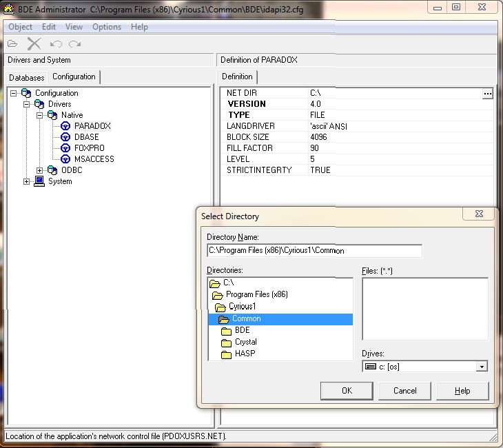Click the ODBC node icon

pos(52,170)
